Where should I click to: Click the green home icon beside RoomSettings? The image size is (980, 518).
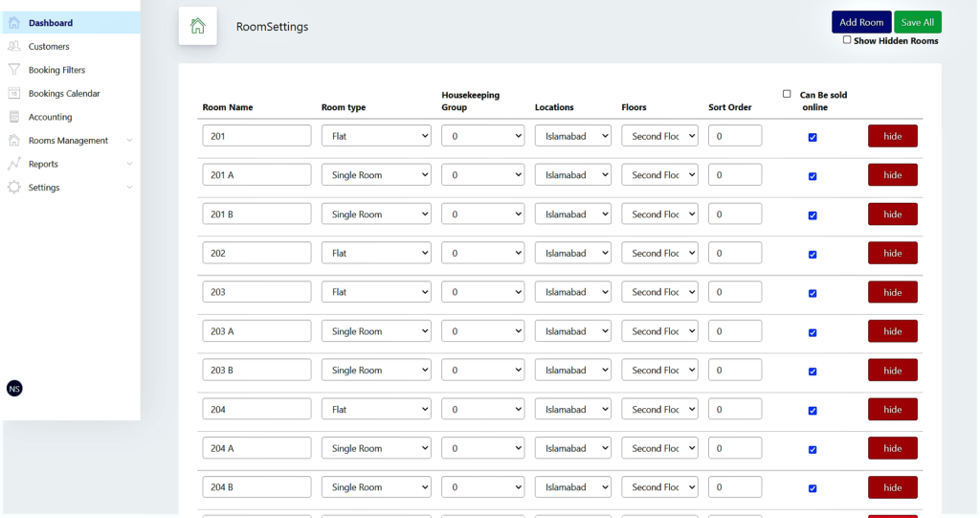197,26
